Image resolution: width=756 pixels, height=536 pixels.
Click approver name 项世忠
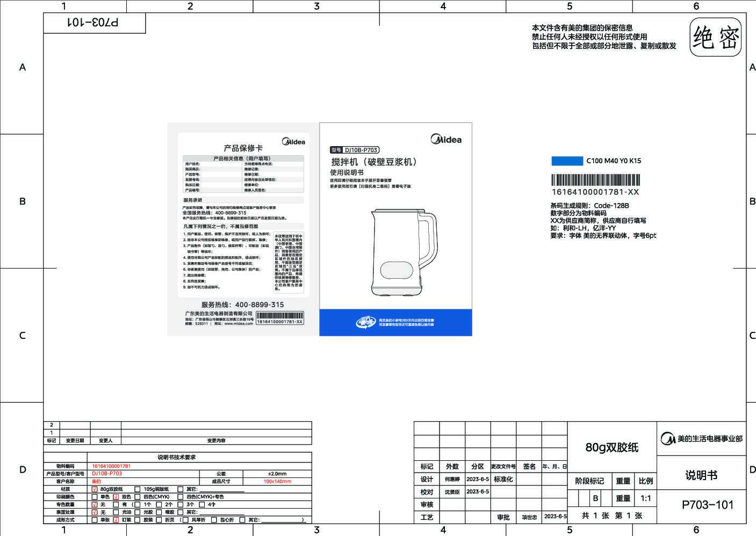[x=529, y=517]
